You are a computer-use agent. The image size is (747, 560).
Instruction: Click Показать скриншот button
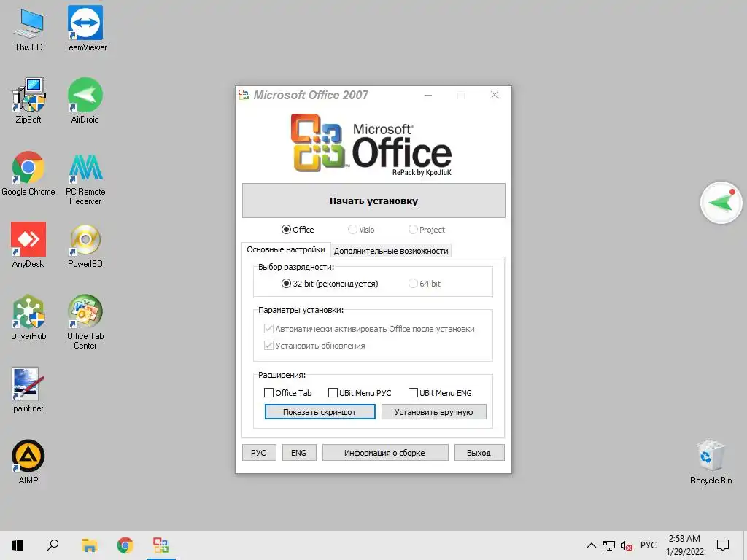click(320, 412)
